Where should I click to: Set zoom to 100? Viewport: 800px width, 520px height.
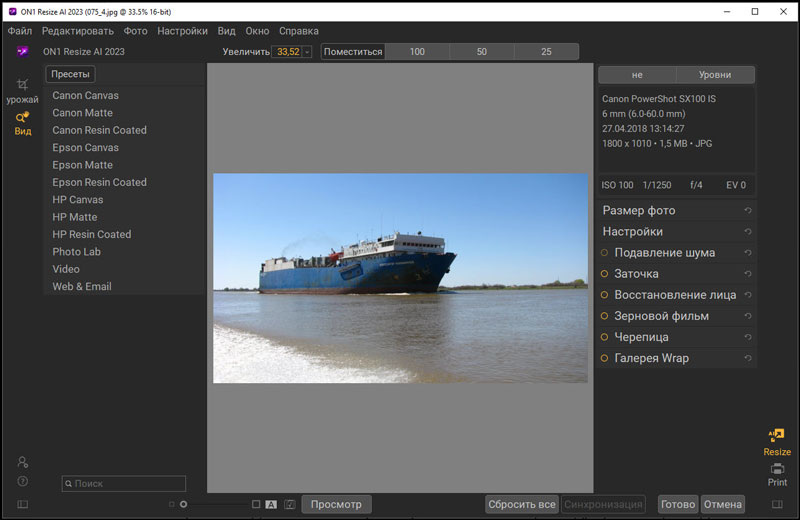[417, 52]
